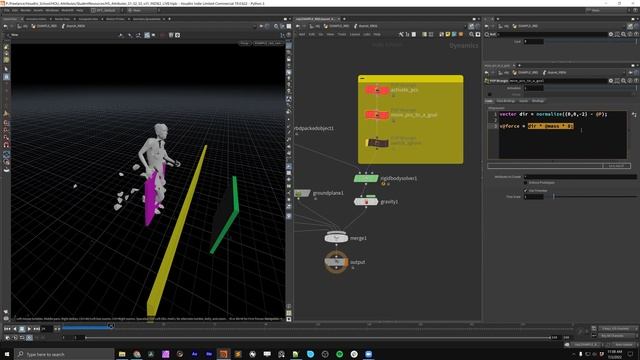Image resolution: width=640 pixels, height=360 pixels.
Task: Add a new pane tab with the plus
Action: pos(169,19)
